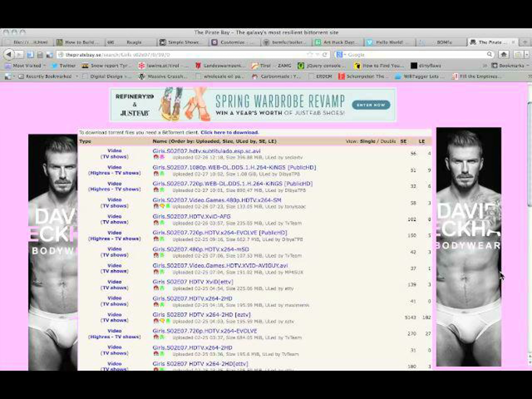
Task: Close The Pirate Bay tab
Action: click(513, 42)
